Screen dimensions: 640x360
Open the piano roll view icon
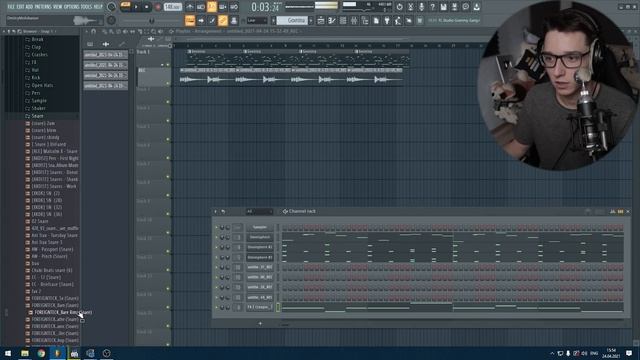tap(332, 20)
